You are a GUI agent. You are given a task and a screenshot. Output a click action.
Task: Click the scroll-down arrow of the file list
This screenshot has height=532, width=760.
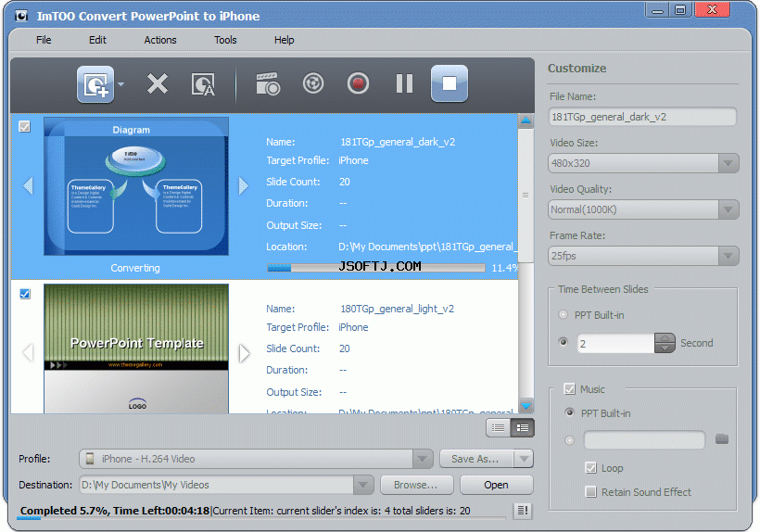pyautogui.click(x=526, y=406)
